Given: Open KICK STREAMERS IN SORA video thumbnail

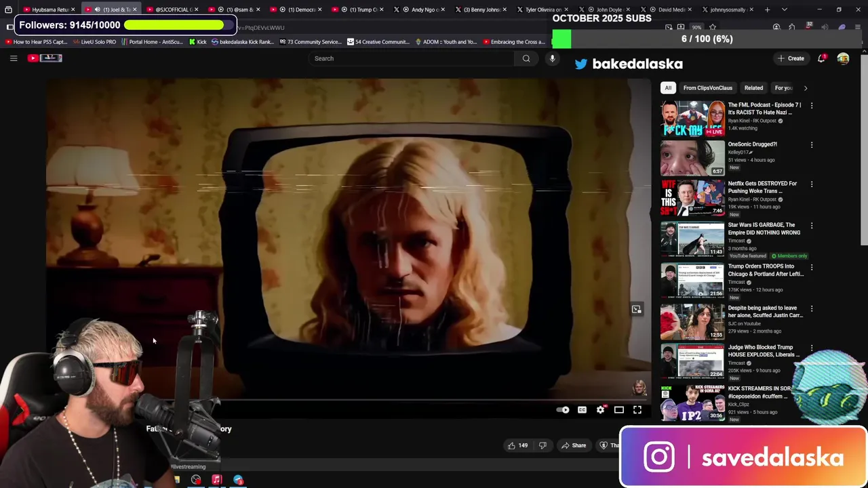Looking at the screenshot, I should tap(692, 403).
